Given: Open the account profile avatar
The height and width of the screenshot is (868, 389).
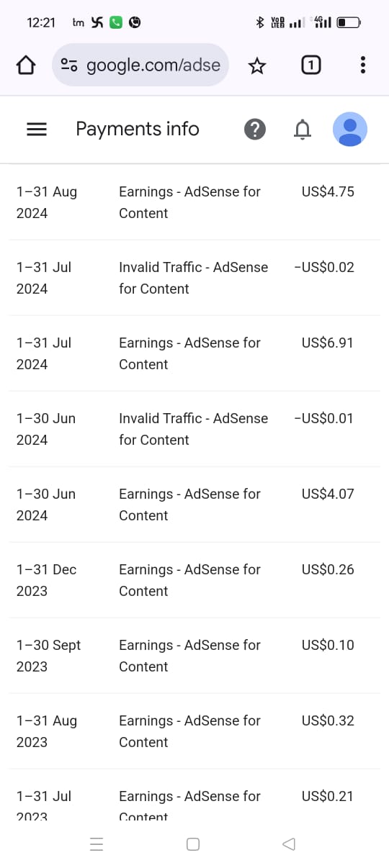Looking at the screenshot, I should [x=350, y=130].
